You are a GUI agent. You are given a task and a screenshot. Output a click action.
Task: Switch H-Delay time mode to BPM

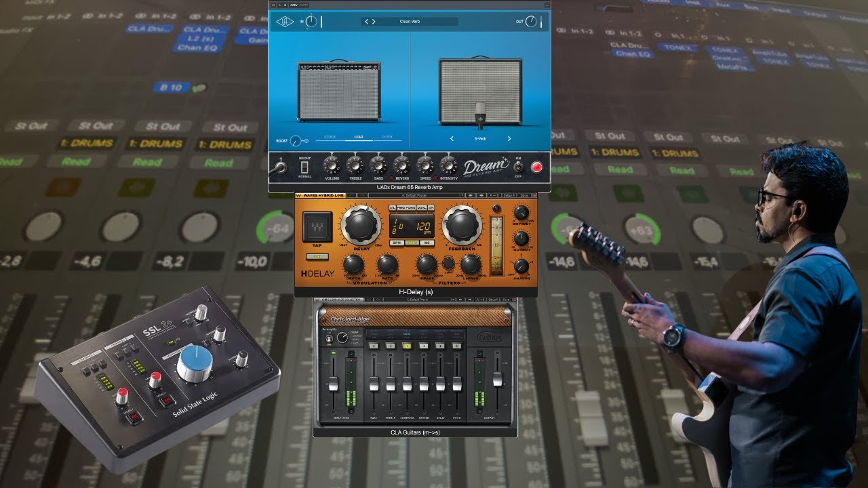point(397,243)
